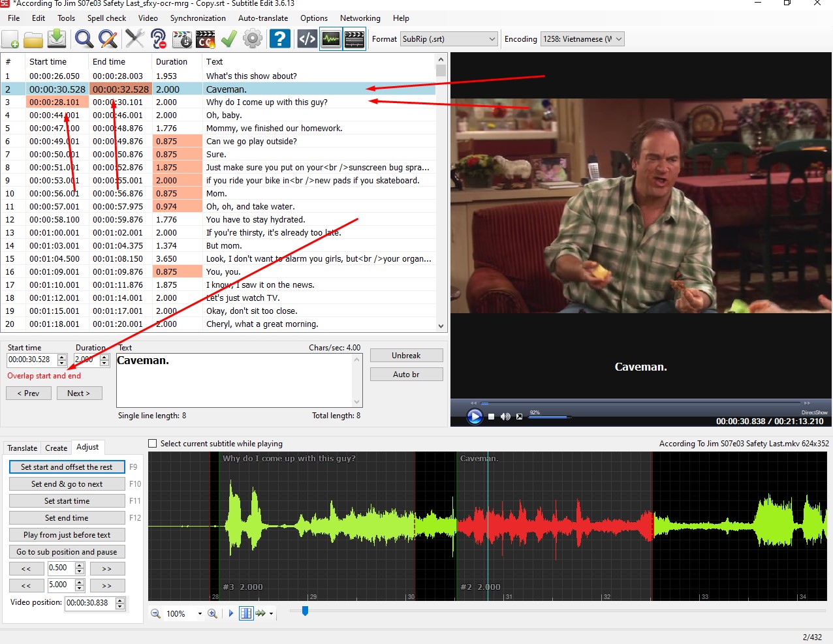This screenshot has height=644, width=833.
Task: Select the Replace tool icon
Action: pos(108,38)
